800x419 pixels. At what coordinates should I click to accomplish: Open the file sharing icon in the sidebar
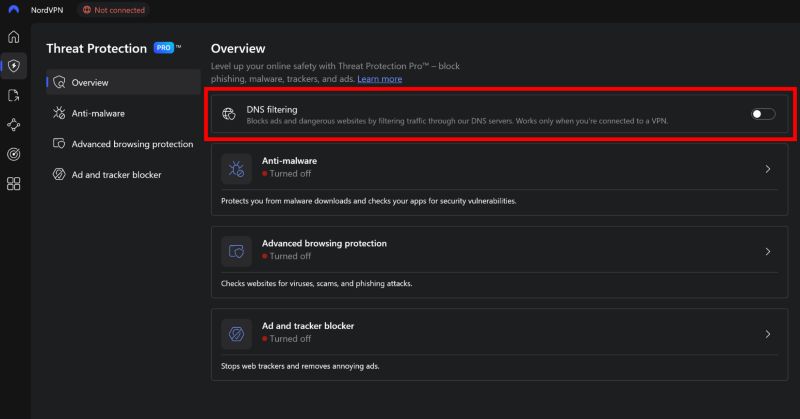tap(14, 95)
